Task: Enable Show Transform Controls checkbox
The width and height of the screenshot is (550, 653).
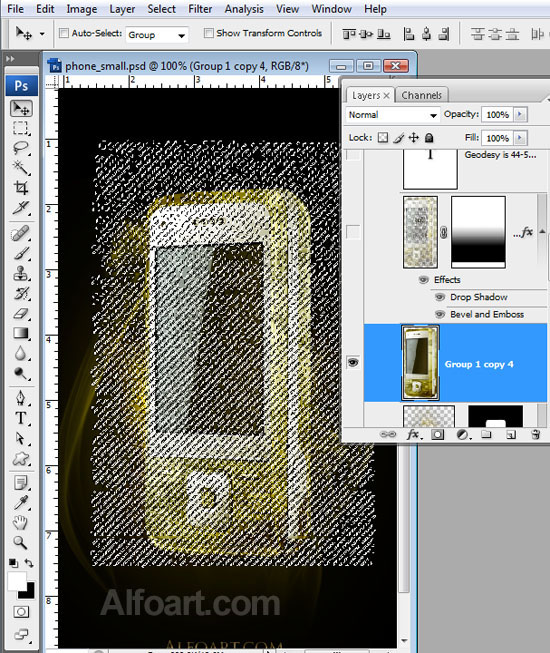Action: (209, 33)
